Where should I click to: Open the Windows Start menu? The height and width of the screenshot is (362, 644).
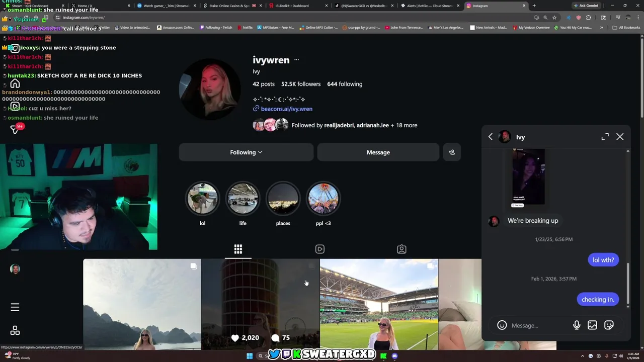249,356
